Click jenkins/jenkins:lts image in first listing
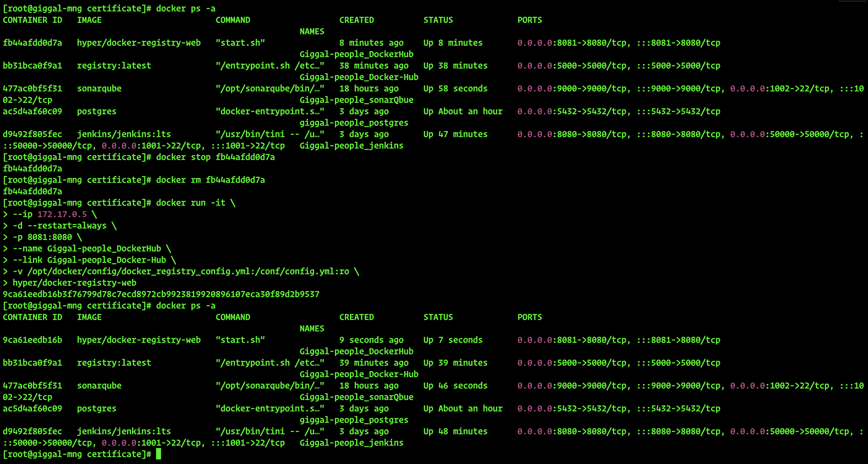Screen dimensions: 868x464 (x=124, y=134)
